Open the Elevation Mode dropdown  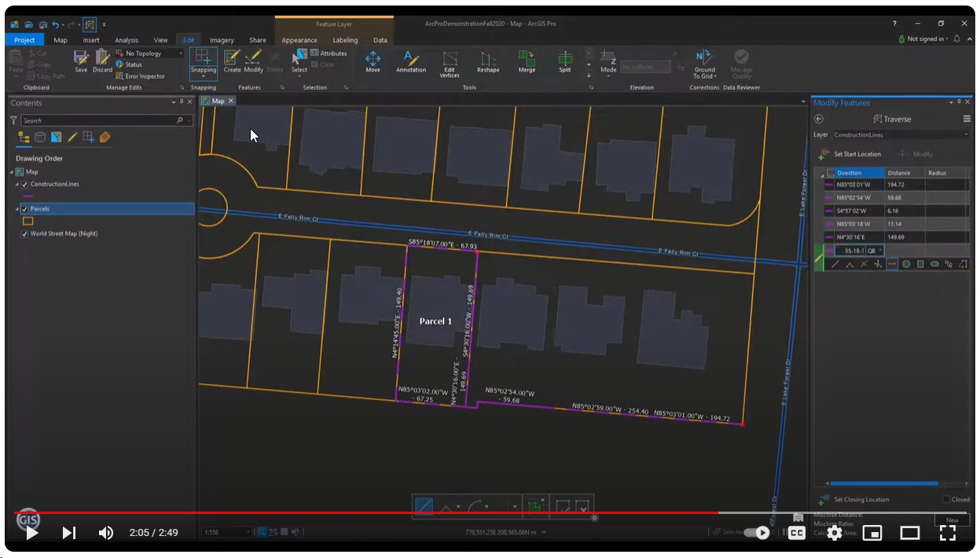[x=608, y=77]
